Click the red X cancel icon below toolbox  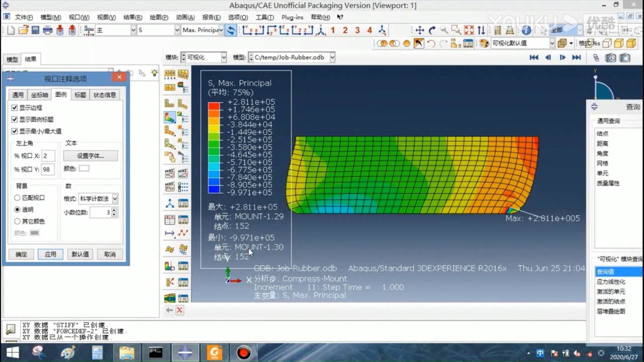(179, 310)
